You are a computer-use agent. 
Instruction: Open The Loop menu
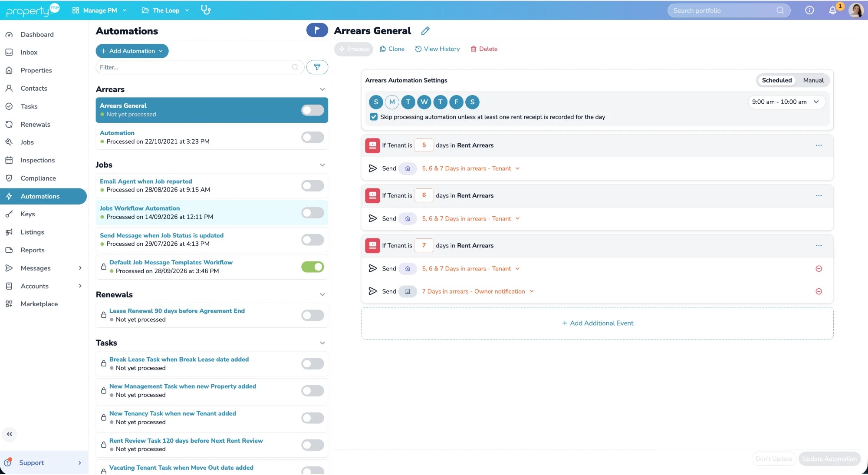(x=165, y=10)
